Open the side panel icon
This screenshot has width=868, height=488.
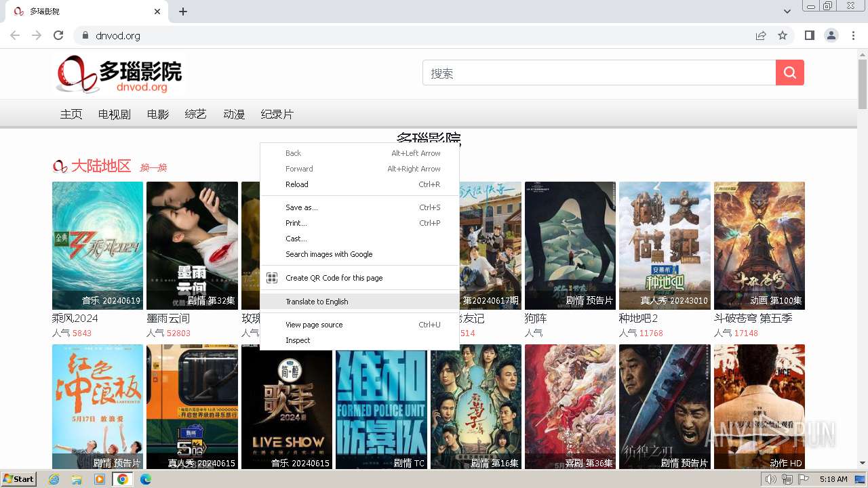[x=810, y=35]
